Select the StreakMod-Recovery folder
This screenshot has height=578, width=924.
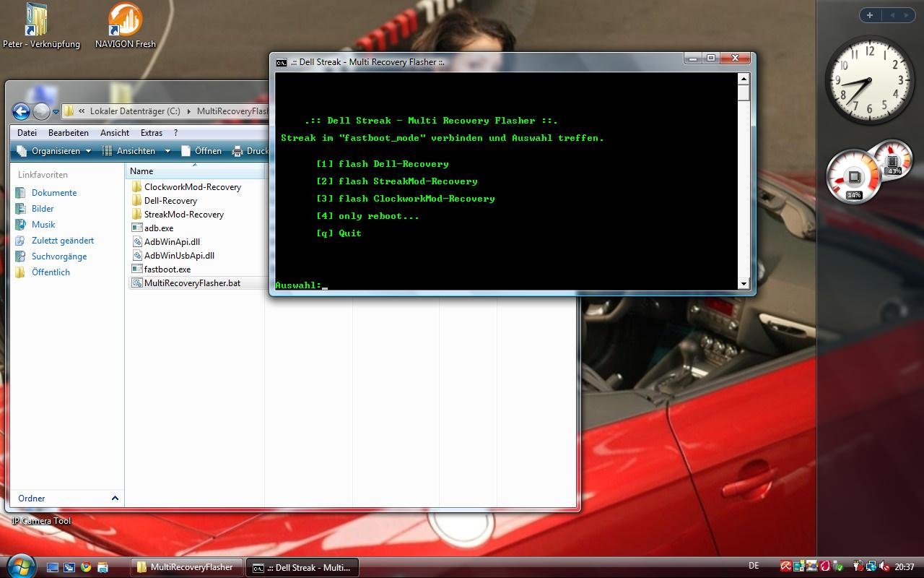pos(178,215)
